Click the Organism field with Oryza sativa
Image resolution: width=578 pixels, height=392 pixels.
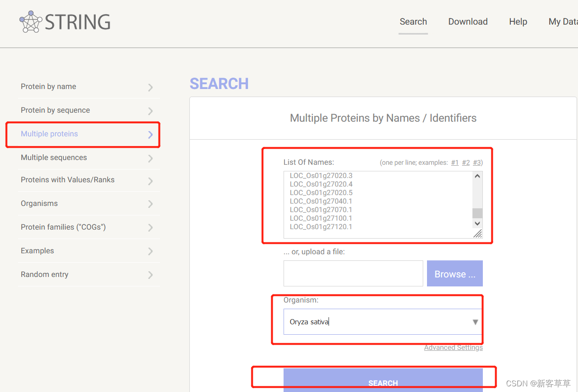pos(383,322)
